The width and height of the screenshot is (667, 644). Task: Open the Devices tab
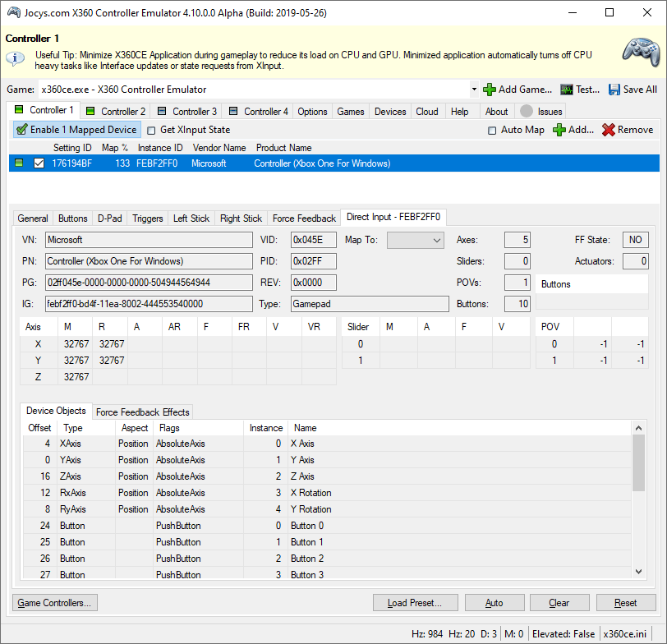pos(390,112)
